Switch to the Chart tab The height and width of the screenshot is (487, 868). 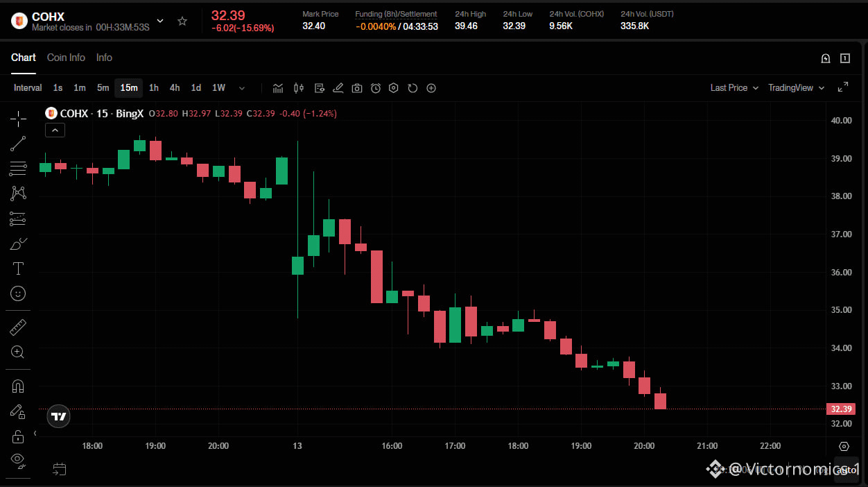click(24, 58)
